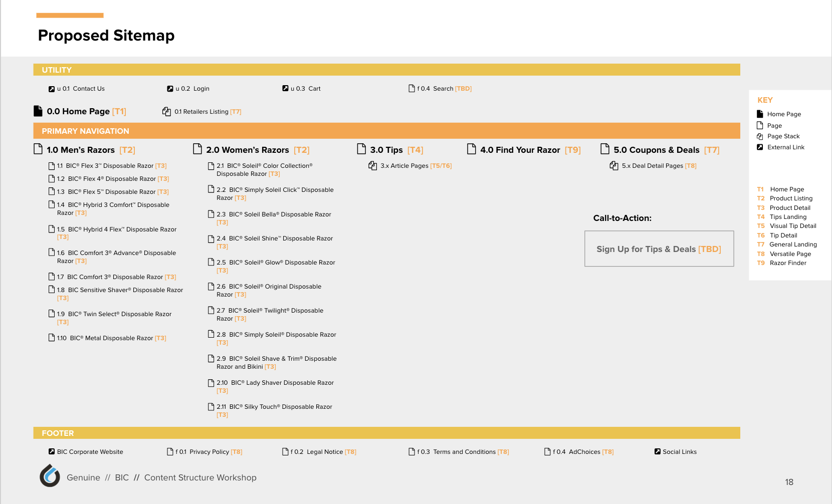Image resolution: width=832 pixels, height=504 pixels.
Task: Click the Home Page icon in the Key legend
Action: pyautogui.click(x=760, y=114)
